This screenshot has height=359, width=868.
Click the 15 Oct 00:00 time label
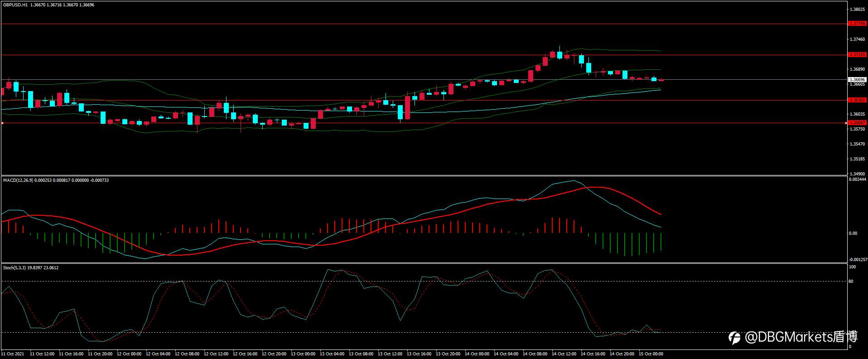651,354
